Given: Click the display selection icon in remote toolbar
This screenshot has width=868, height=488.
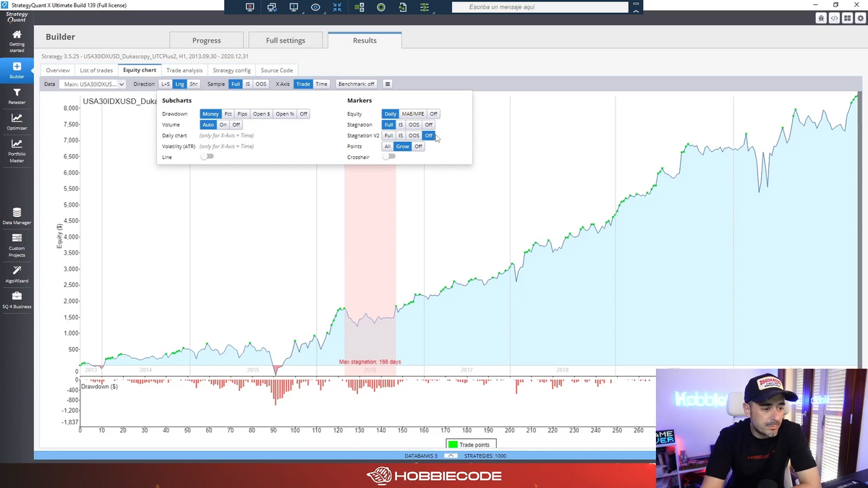Looking at the screenshot, I should pos(294,7).
